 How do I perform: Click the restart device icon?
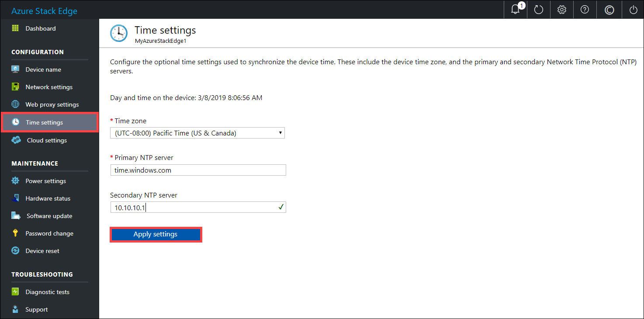(538, 9)
